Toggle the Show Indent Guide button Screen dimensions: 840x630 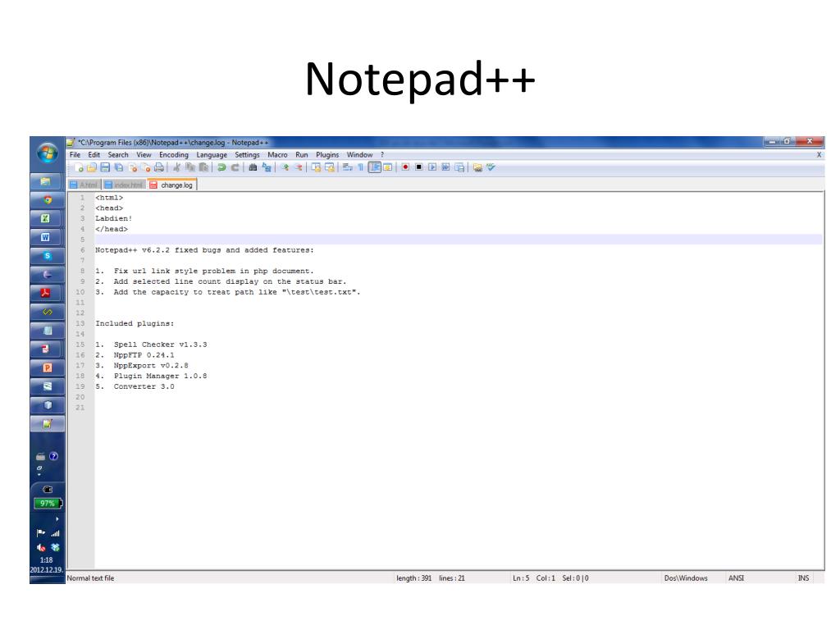point(374,167)
